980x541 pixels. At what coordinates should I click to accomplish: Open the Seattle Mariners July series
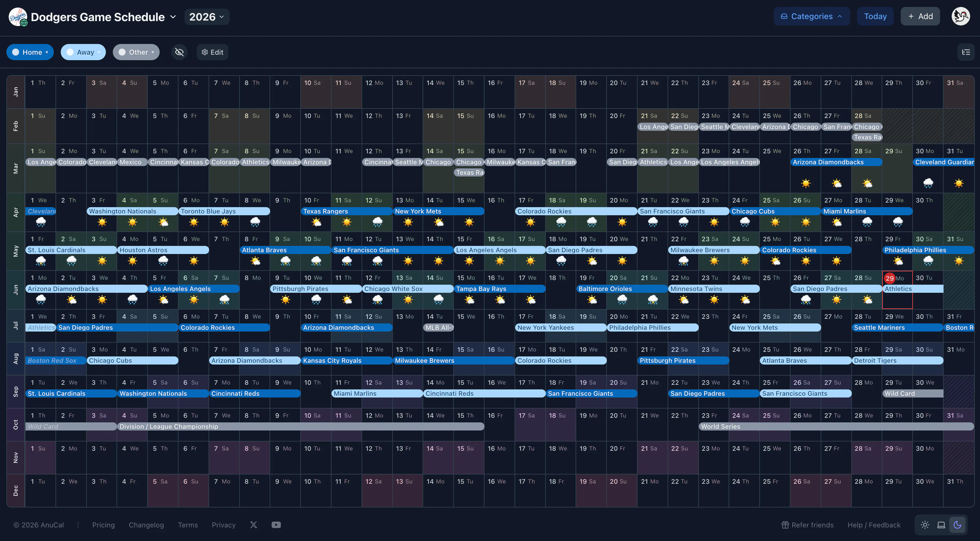(898, 327)
